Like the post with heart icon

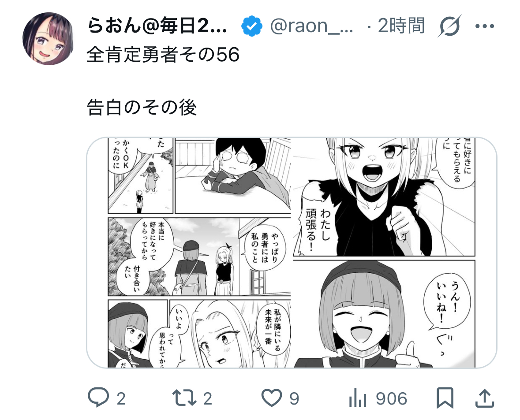point(272,398)
